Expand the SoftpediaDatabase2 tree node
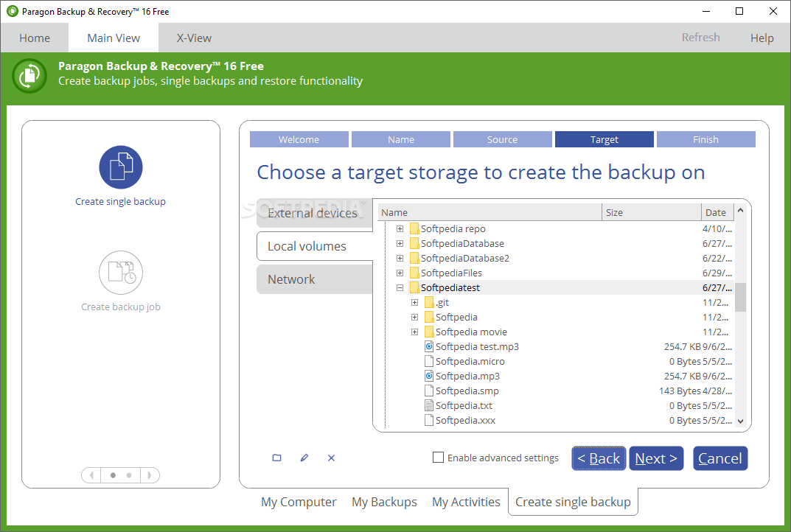791x532 pixels. coord(400,258)
